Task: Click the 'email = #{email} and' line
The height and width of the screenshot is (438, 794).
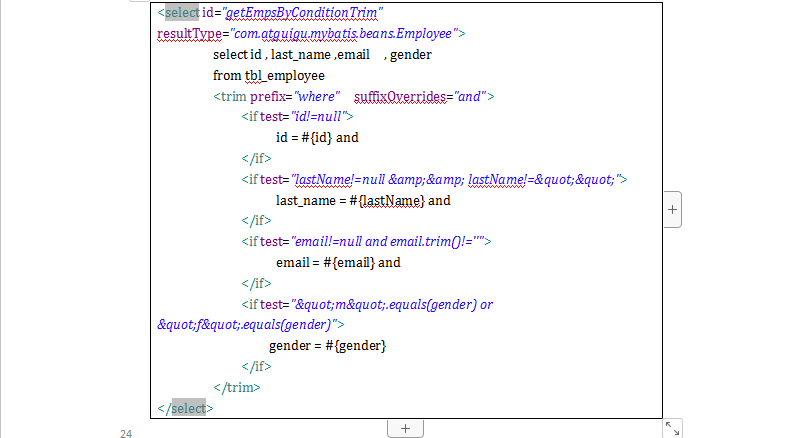Action: (338, 263)
